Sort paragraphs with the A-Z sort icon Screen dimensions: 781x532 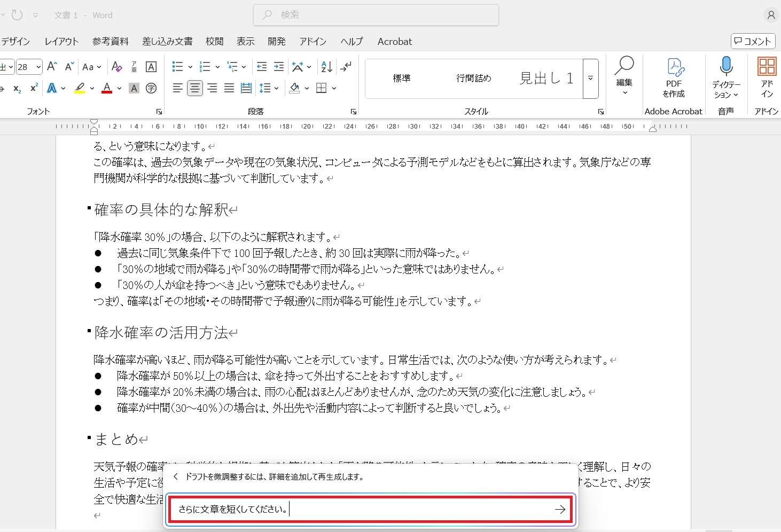[326, 67]
